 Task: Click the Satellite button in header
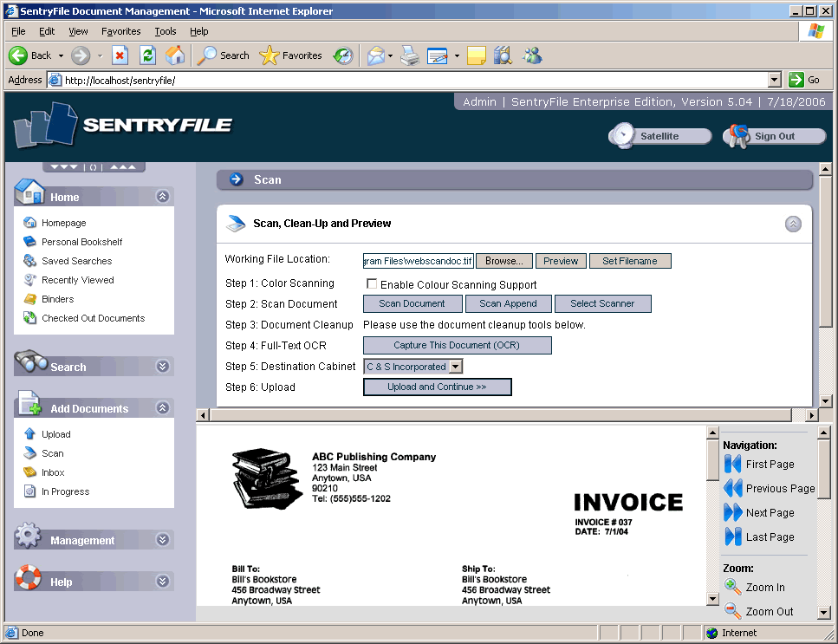pos(659,136)
